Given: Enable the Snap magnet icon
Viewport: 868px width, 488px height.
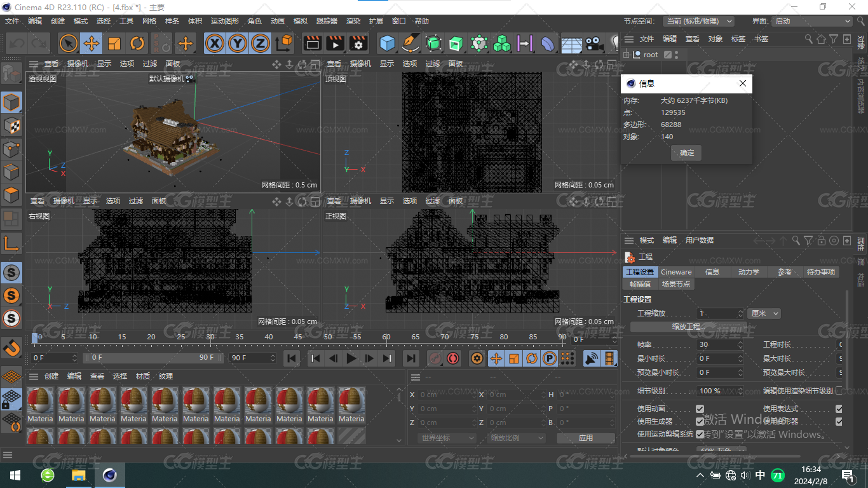Looking at the screenshot, I should click(x=11, y=348).
